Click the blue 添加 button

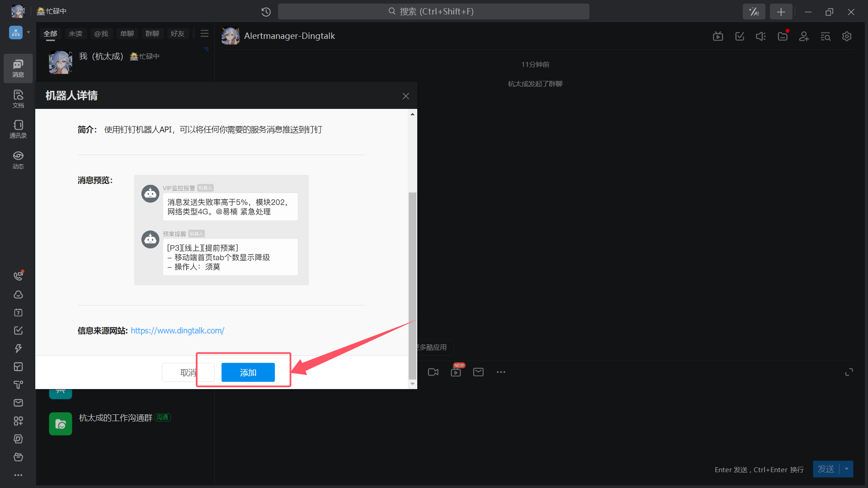point(248,372)
